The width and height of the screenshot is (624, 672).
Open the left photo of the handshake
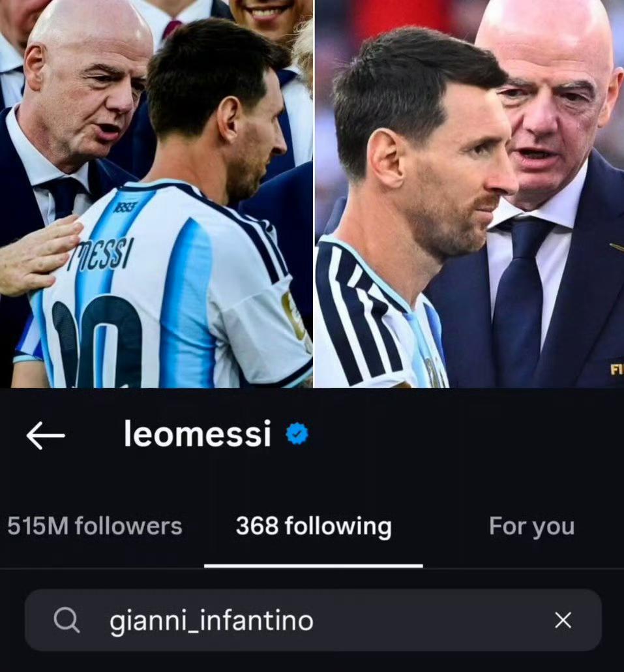tap(156, 194)
